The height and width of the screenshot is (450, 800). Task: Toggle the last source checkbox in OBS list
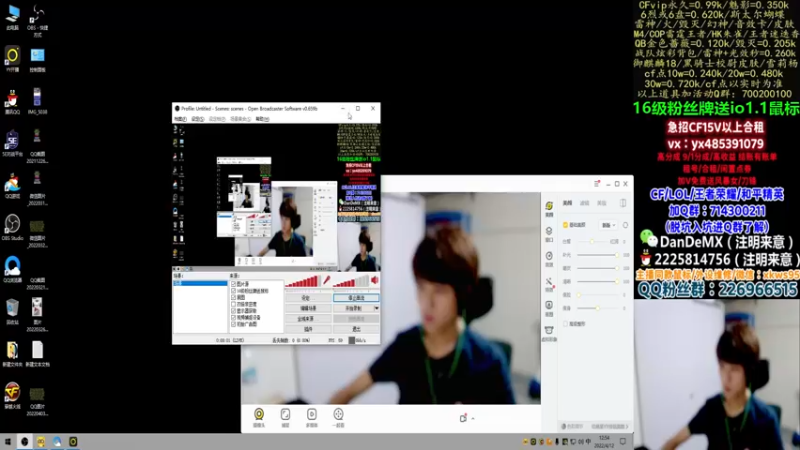click(233, 324)
